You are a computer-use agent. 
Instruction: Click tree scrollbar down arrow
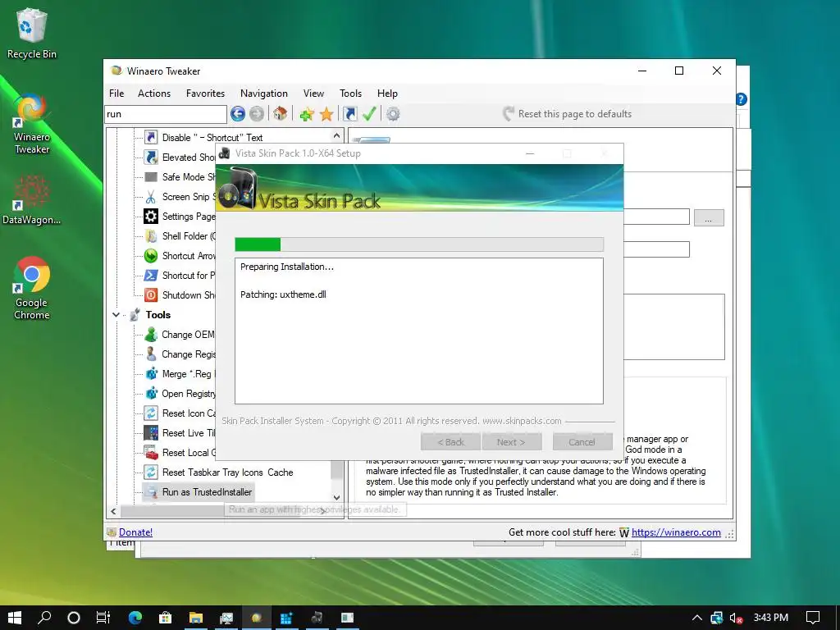pos(336,497)
